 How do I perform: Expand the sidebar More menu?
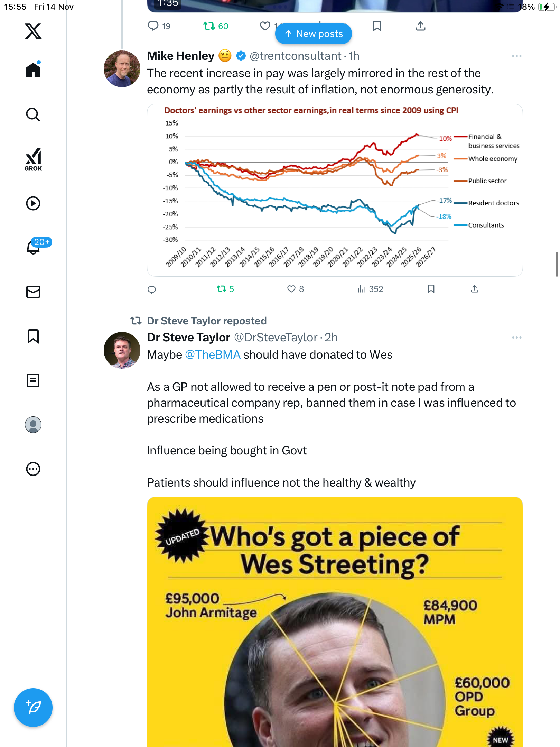[33, 469]
